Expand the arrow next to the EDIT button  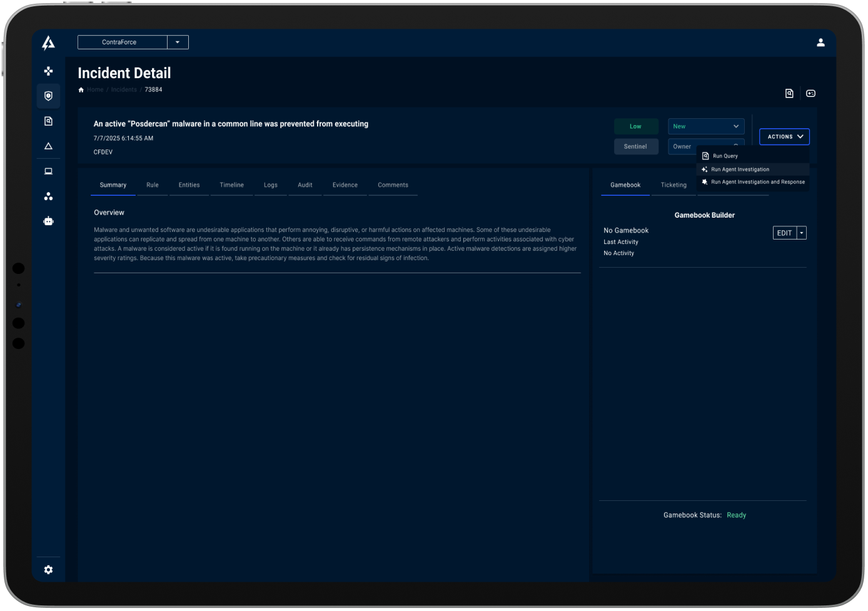pos(801,232)
